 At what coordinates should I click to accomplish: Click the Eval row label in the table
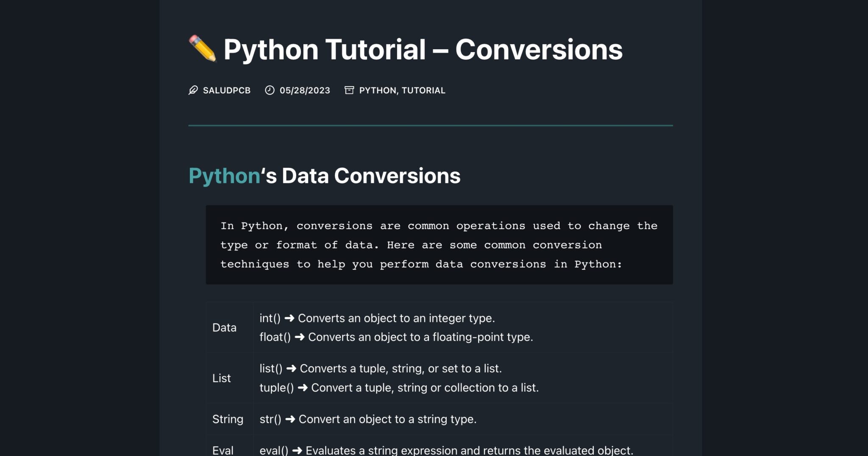coord(223,450)
